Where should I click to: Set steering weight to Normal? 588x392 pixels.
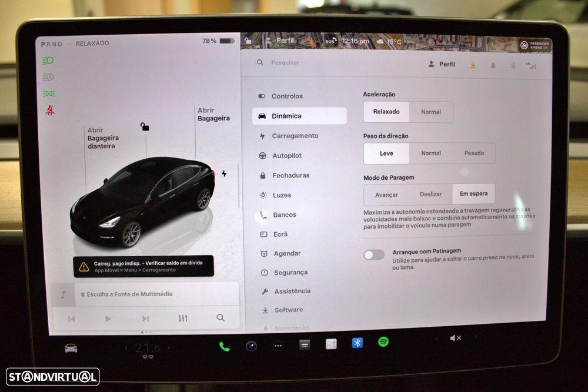[x=431, y=153]
